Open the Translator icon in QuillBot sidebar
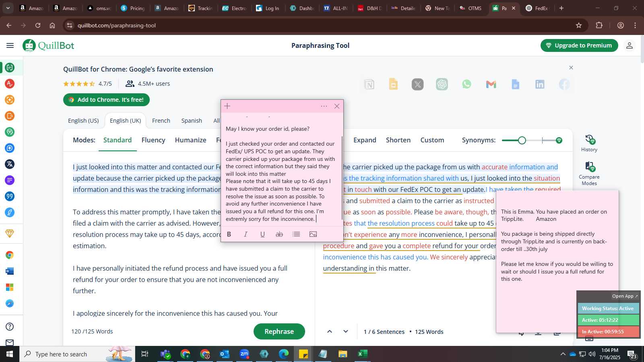Image resolution: width=644 pixels, height=362 pixels. point(10,164)
